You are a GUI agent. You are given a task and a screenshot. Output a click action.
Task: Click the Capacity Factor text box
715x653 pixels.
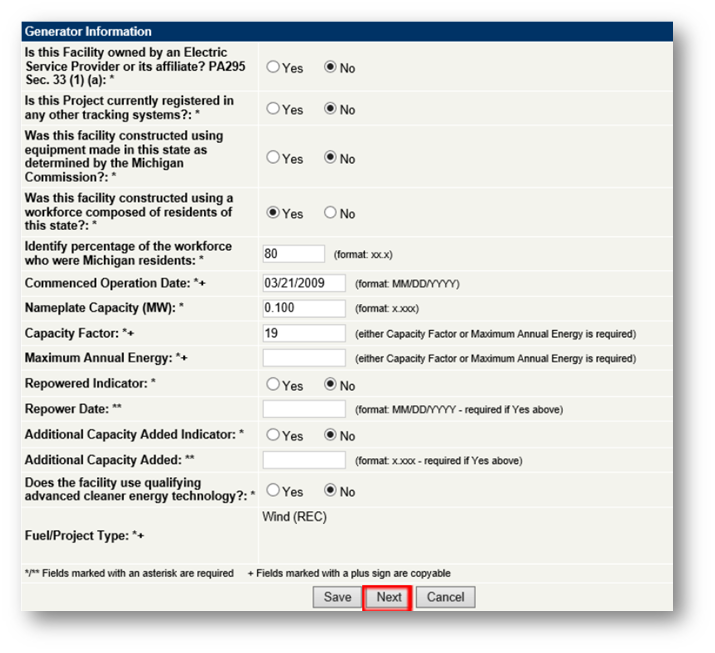[x=304, y=333]
